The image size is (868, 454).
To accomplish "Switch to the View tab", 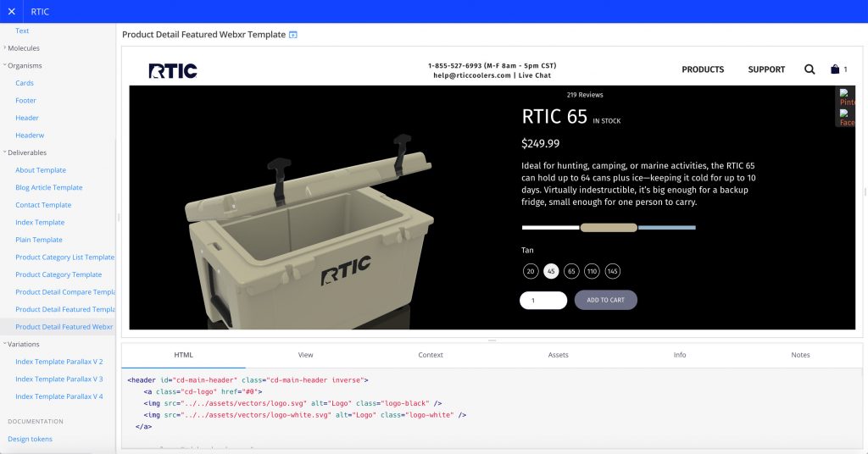I will point(305,355).
